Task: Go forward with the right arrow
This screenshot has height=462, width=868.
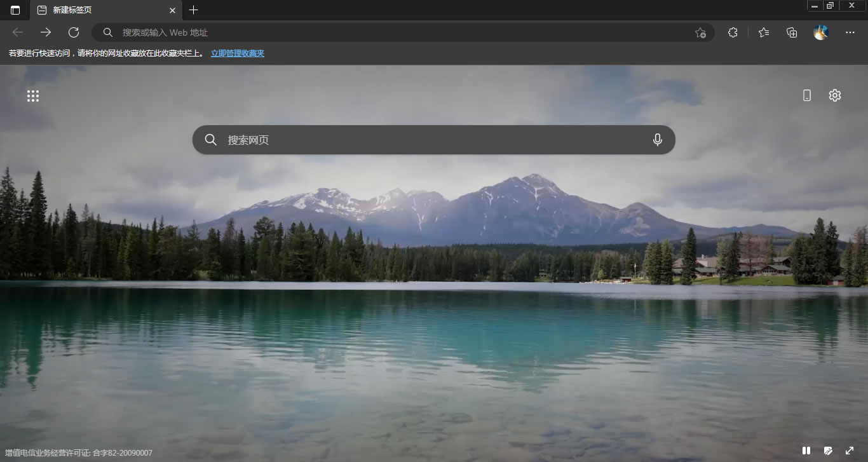Action: 46,32
